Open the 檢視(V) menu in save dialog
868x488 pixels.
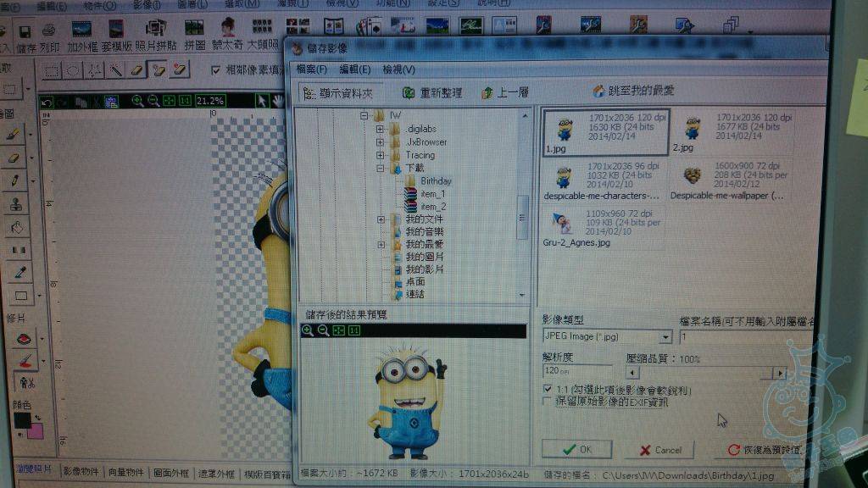click(x=398, y=69)
